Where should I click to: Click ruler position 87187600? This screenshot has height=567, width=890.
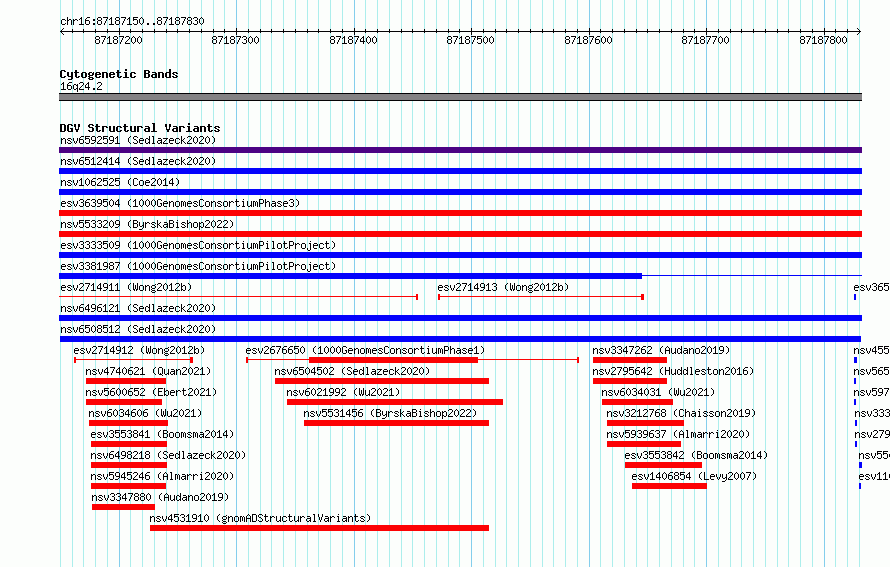click(588, 40)
